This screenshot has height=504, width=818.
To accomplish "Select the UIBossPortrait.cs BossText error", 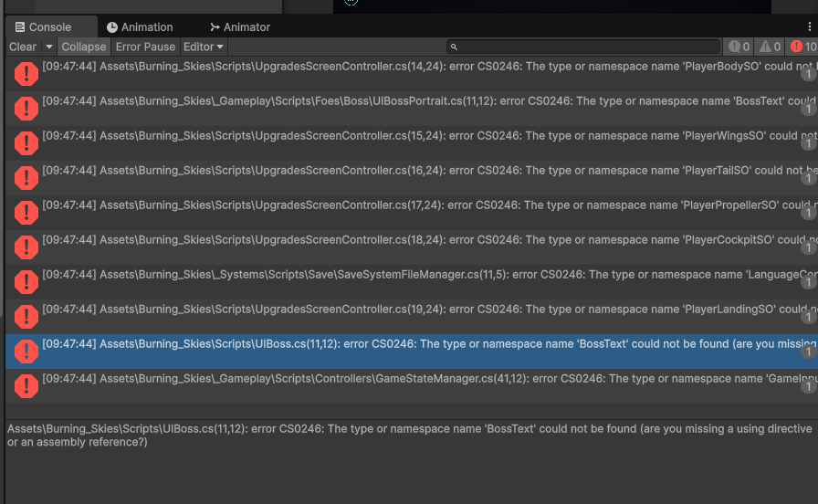I will click(x=412, y=108).
